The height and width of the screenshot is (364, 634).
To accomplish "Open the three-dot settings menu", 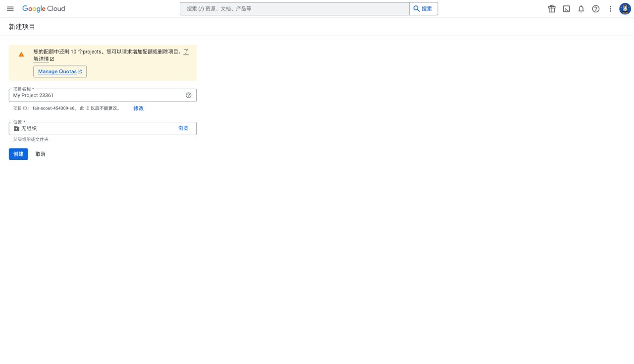I will pyautogui.click(x=611, y=9).
